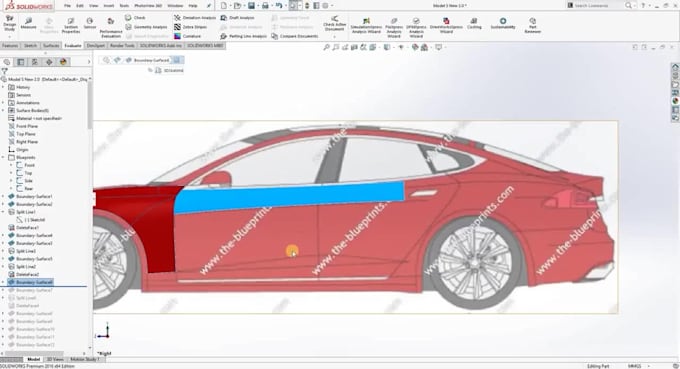Switch to the 3D Views bottom tab
The width and height of the screenshot is (680, 369).
pyautogui.click(x=55, y=359)
